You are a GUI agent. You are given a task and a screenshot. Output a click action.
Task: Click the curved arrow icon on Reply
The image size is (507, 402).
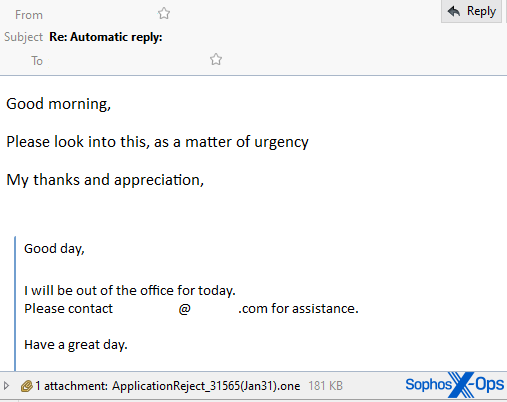(454, 11)
